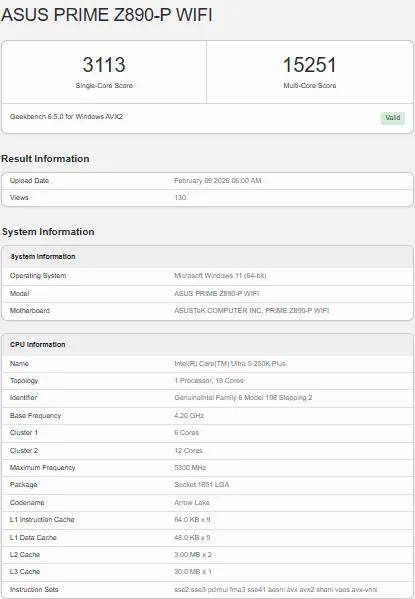Click the Result Information heading
This screenshot has height=599, width=415.
[45, 159]
